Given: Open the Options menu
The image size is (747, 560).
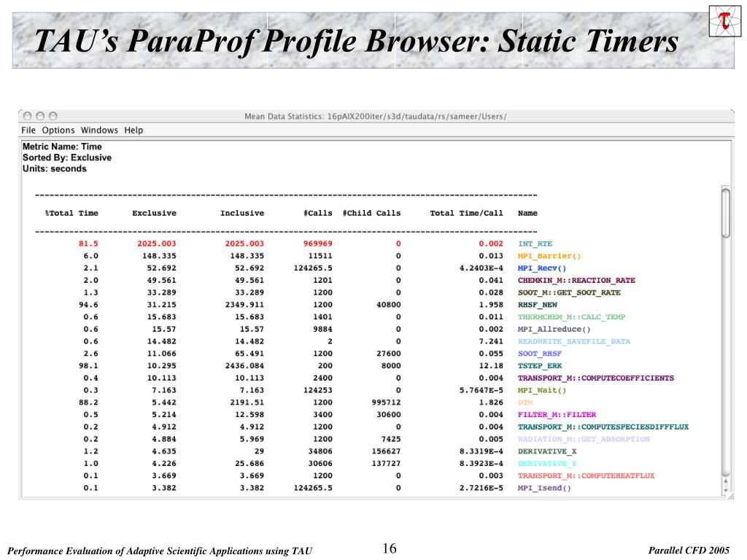Looking at the screenshot, I should (x=58, y=130).
